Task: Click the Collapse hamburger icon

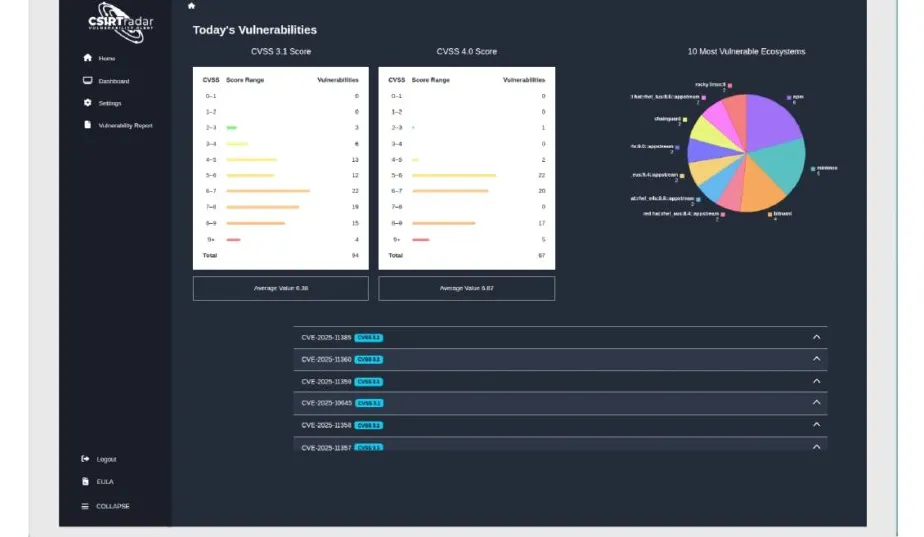Action: (x=85, y=506)
